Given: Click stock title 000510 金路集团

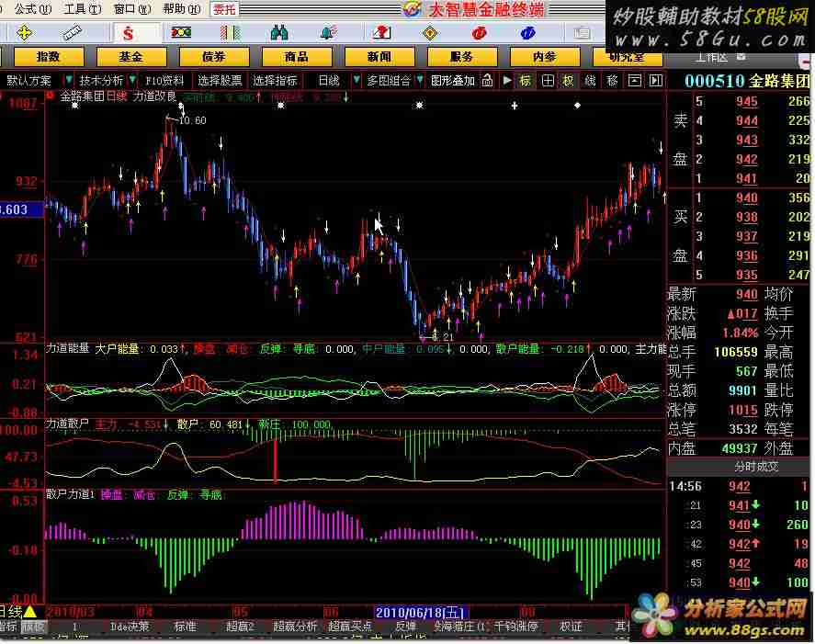Looking at the screenshot, I should click(x=747, y=81).
